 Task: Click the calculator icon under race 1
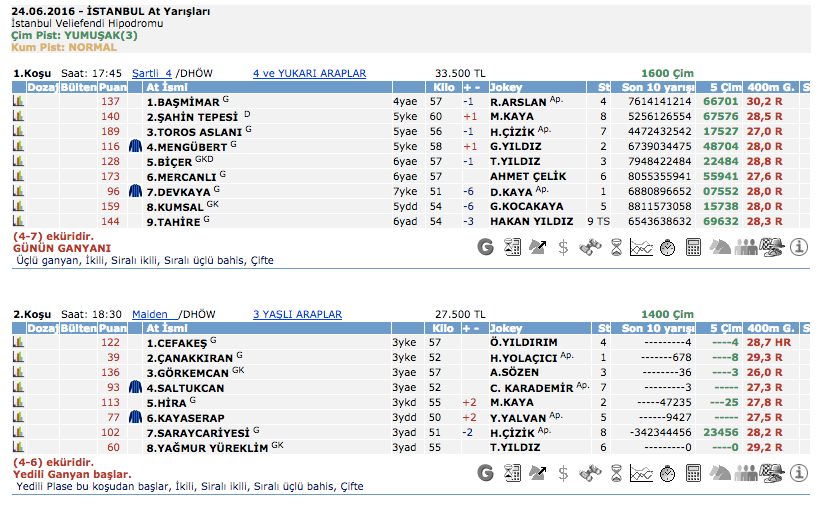693,246
